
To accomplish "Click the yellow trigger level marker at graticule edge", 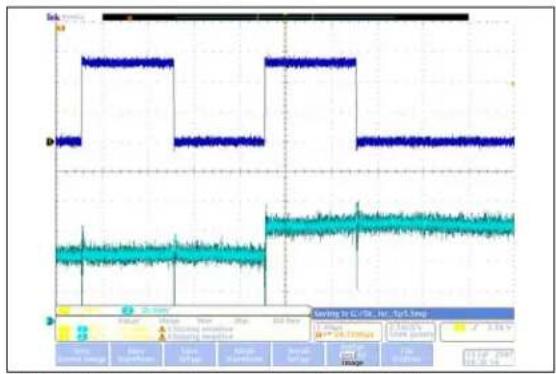I will click(x=512, y=84).
